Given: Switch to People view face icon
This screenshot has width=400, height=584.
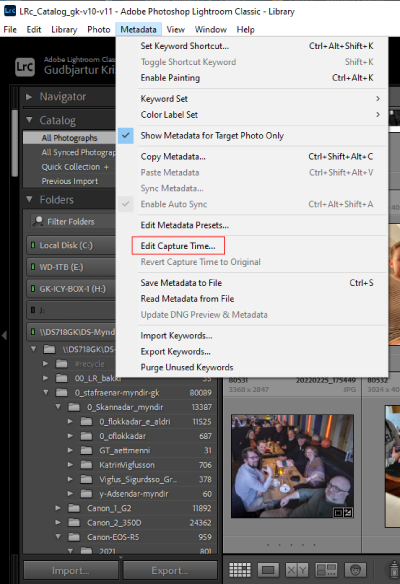Looking at the screenshot, I should click(x=356, y=569).
